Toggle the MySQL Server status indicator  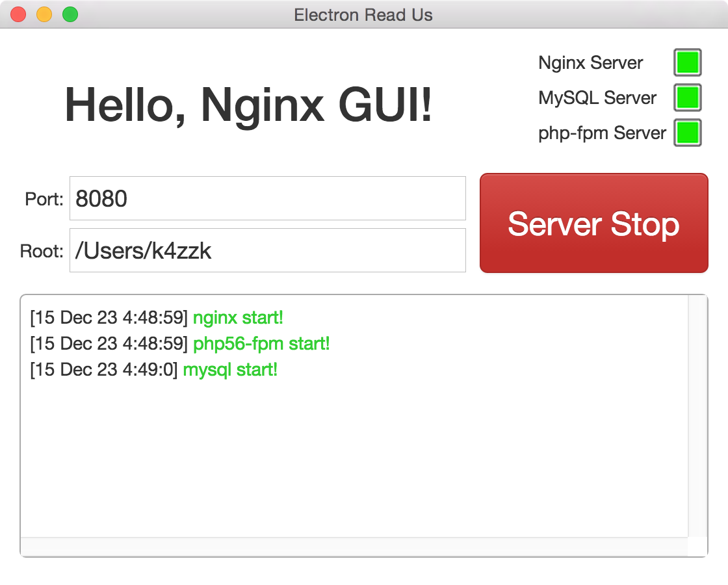[x=687, y=97]
